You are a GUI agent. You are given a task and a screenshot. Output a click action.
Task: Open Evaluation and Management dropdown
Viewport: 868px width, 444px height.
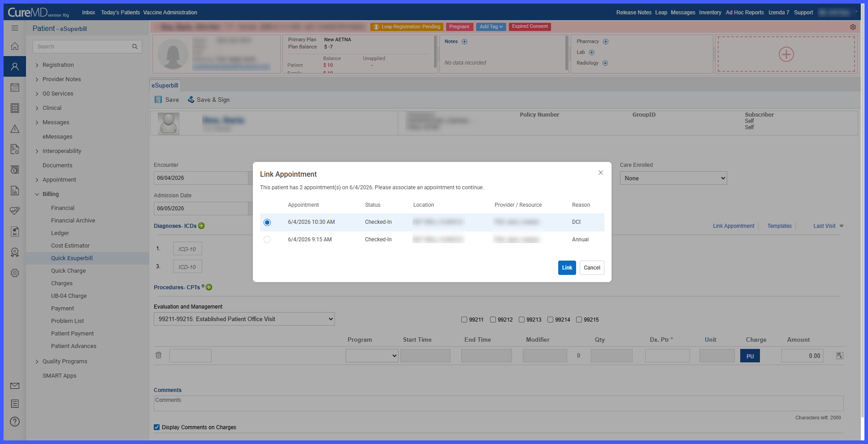coord(244,319)
